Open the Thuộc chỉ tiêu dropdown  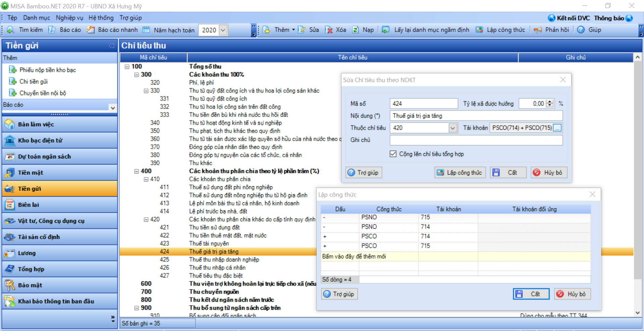click(453, 128)
